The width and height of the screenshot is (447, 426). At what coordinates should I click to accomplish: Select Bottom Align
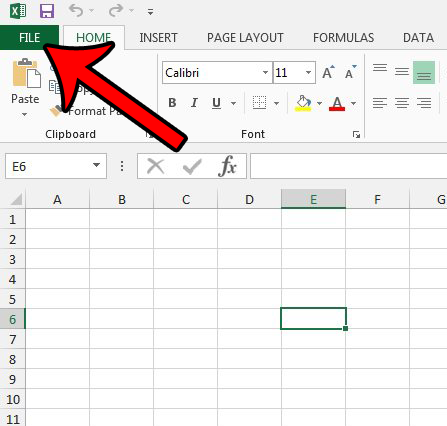[x=424, y=72]
